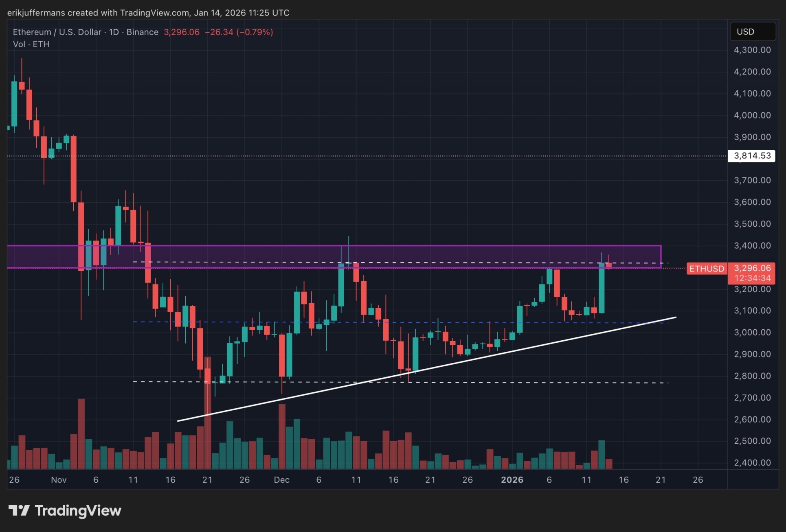Viewport: 786px width, 532px height.
Task: Click the 3,814.53 price level label
Action: 752,155
